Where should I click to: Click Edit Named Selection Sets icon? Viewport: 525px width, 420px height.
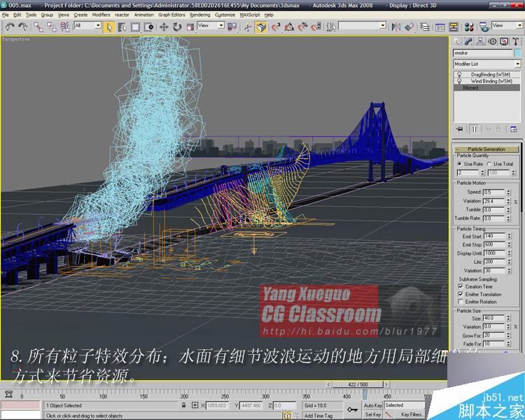tap(331, 27)
